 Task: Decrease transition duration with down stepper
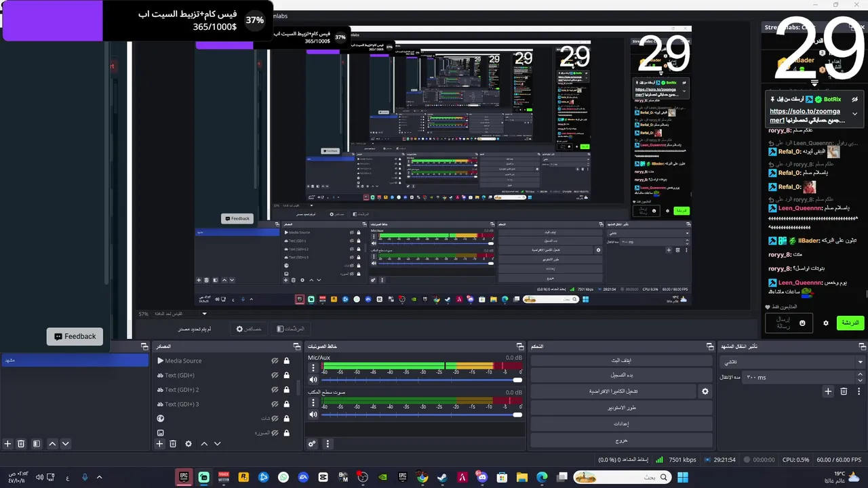point(861,380)
